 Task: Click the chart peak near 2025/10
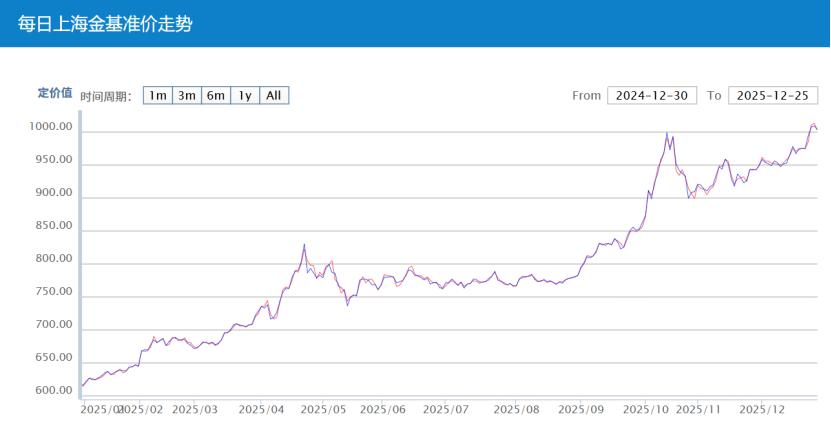coord(667,133)
